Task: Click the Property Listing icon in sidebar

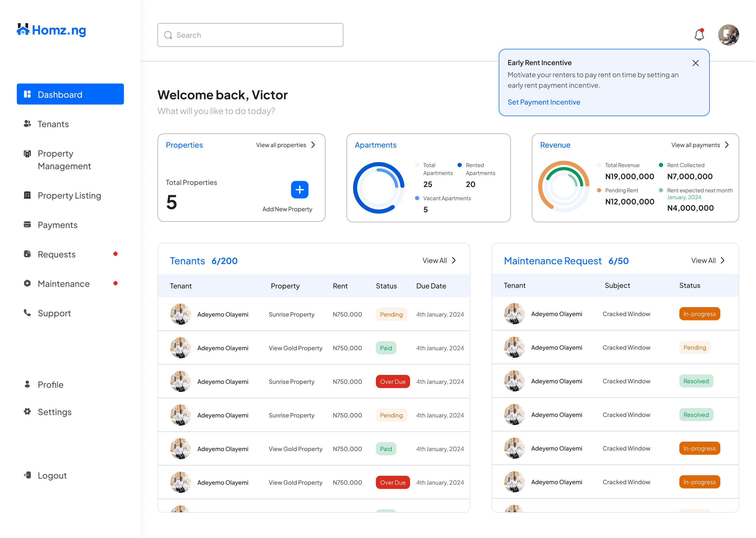Action: [x=28, y=195]
